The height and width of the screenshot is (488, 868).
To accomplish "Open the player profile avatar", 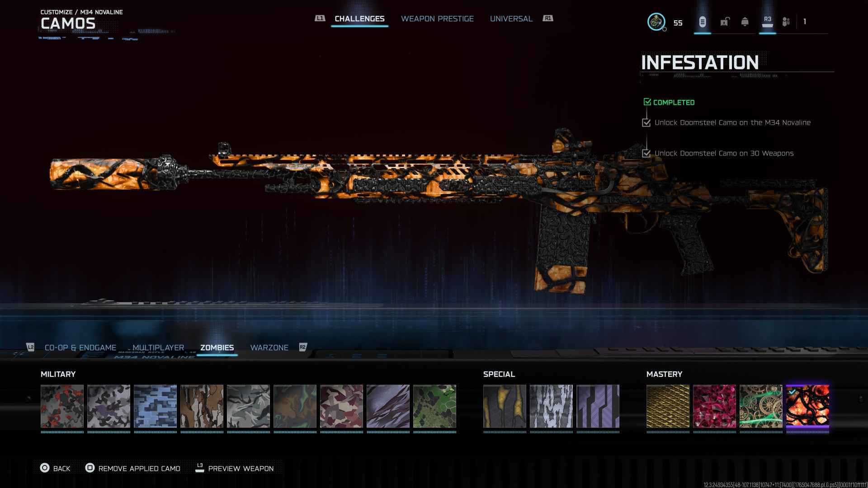I will point(656,22).
